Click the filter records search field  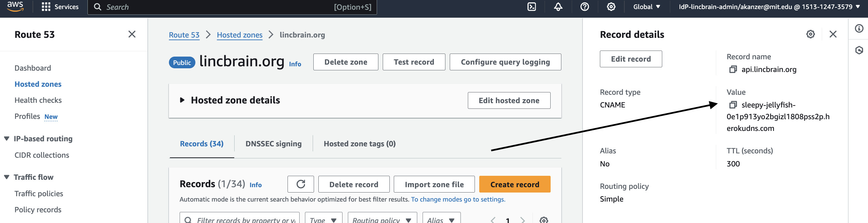coord(240,218)
